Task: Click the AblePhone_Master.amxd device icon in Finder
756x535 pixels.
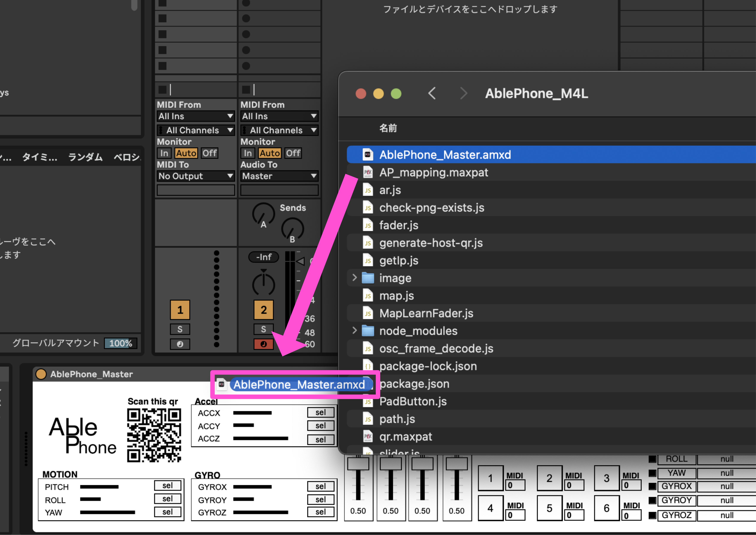Action: [368, 154]
